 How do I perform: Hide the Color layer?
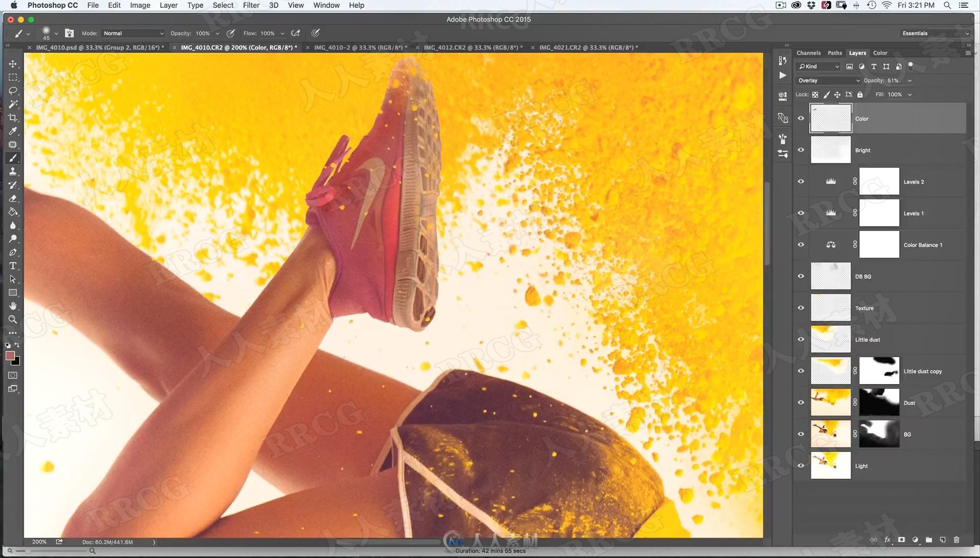click(x=801, y=119)
